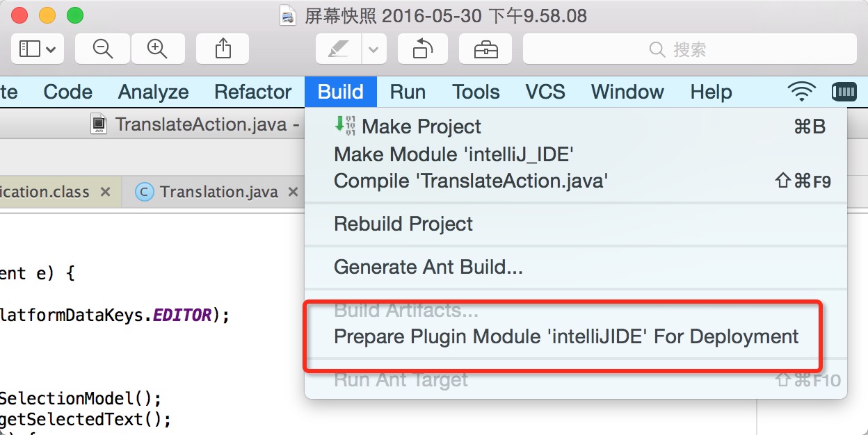Open the sidebar view dropdown
Screen dimensions: 868x435
(38, 49)
